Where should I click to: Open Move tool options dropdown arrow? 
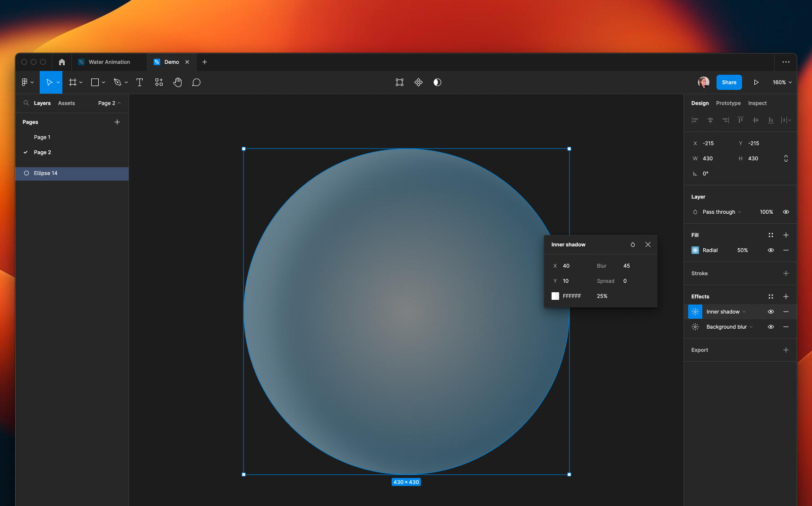58,82
